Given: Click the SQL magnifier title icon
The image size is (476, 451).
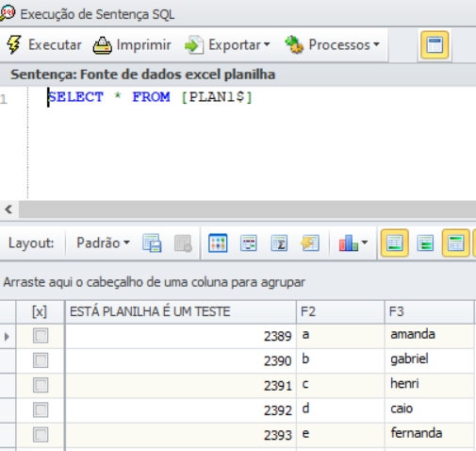Looking at the screenshot, I should pyautogui.click(x=7, y=13).
